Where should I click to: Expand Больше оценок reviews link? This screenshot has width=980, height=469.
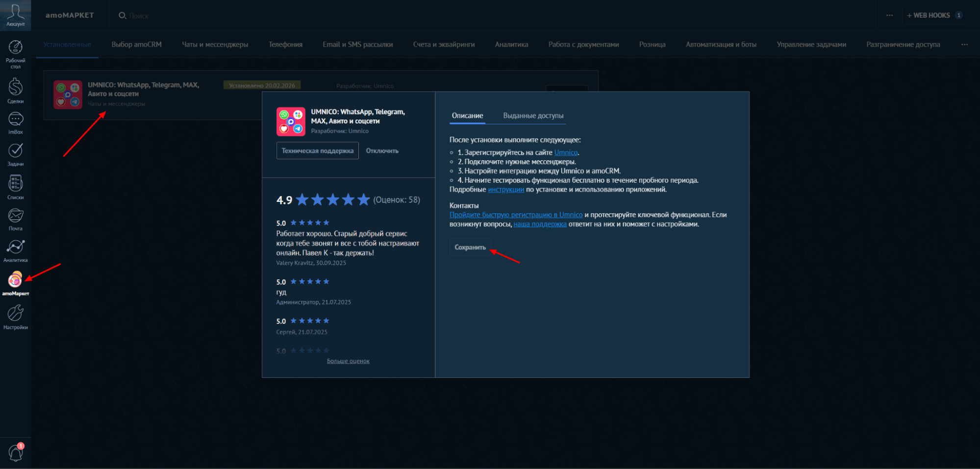(348, 361)
